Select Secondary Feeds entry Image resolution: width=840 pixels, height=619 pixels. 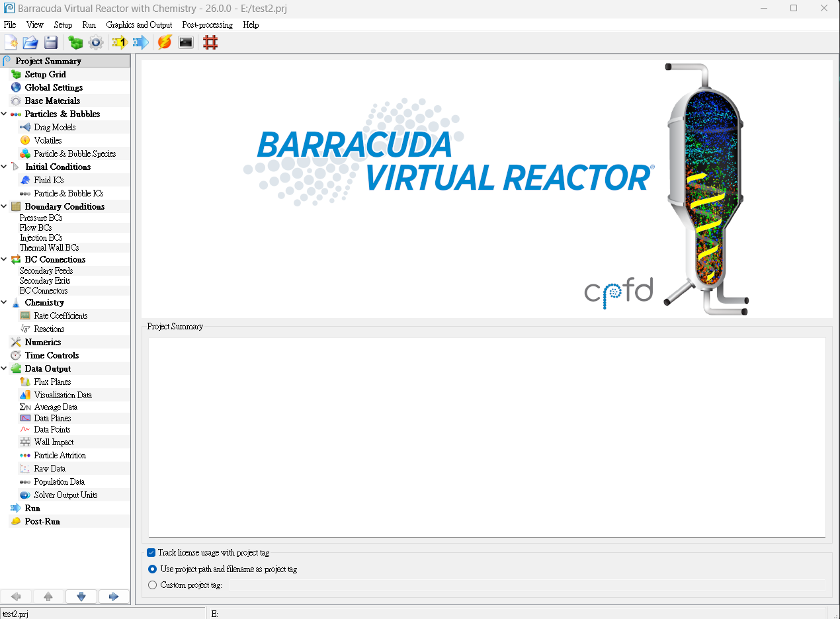click(x=46, y=270)
